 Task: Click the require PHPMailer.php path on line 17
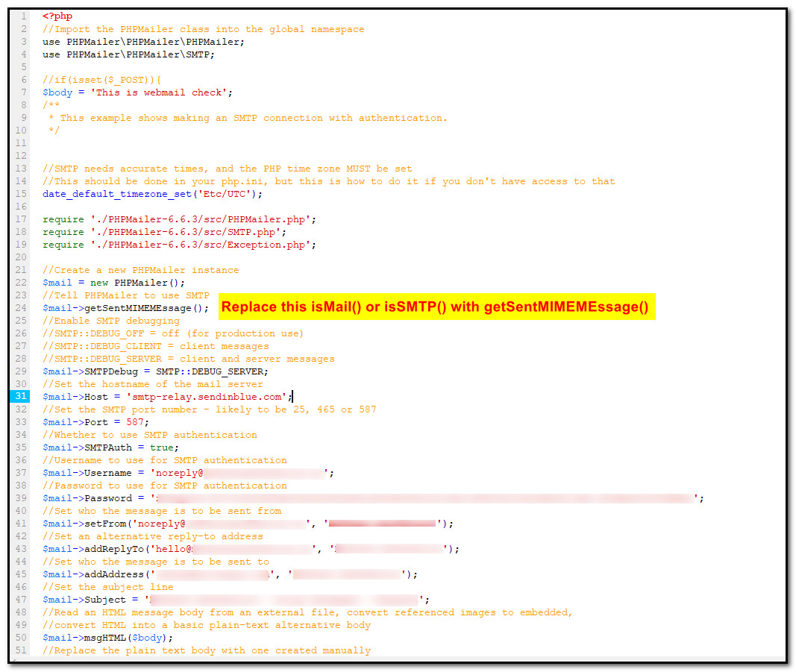201,219
